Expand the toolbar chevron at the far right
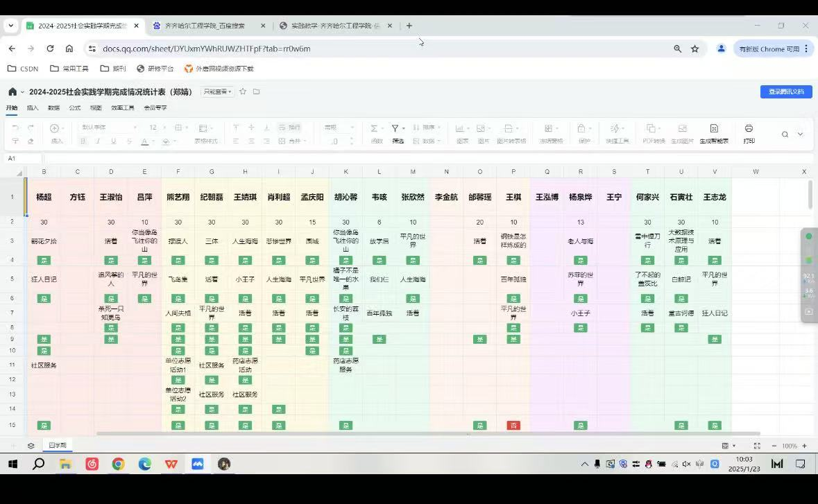 (x=800, y=134)
